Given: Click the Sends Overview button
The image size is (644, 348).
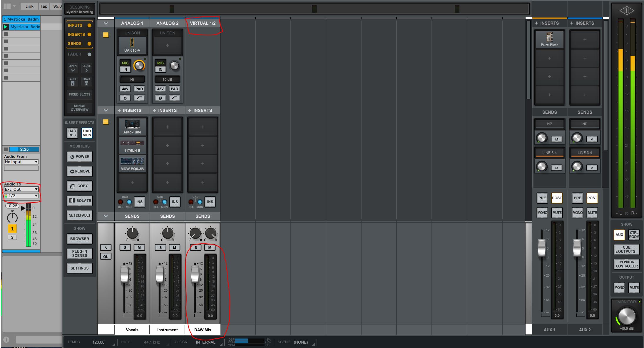Looking at the screenshot, I should click(x=79, y=108).
